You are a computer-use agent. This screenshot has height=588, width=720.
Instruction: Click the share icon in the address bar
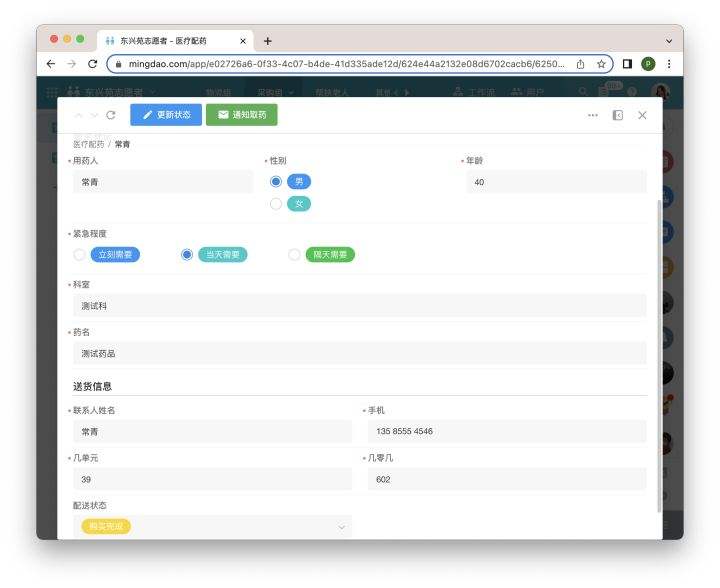point(580,63)
